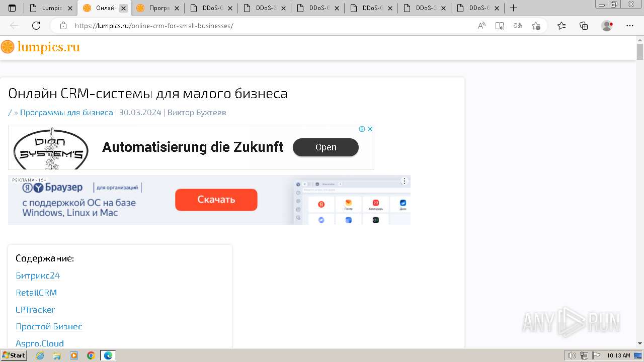
Task: Open the Программы для бизнеса breadcrumb link
Action: (66, 113)
